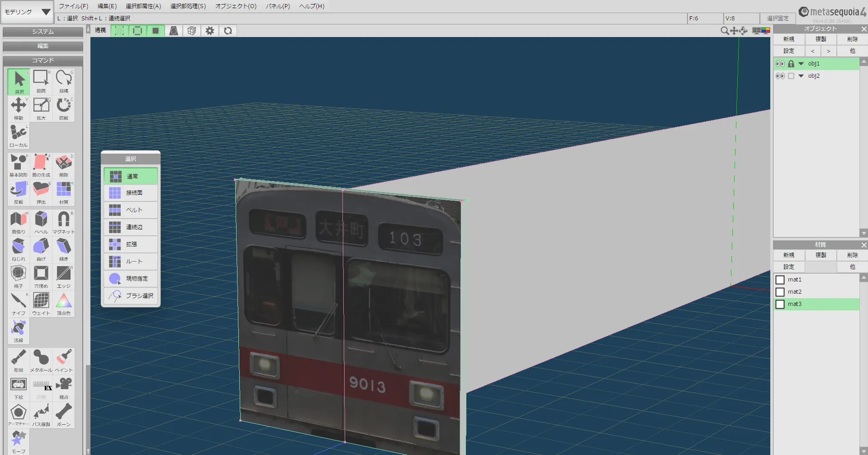
Task: Open the Primitive shapes (基本図形) tool
Action: pyautogui.click(x=19, y=165)
